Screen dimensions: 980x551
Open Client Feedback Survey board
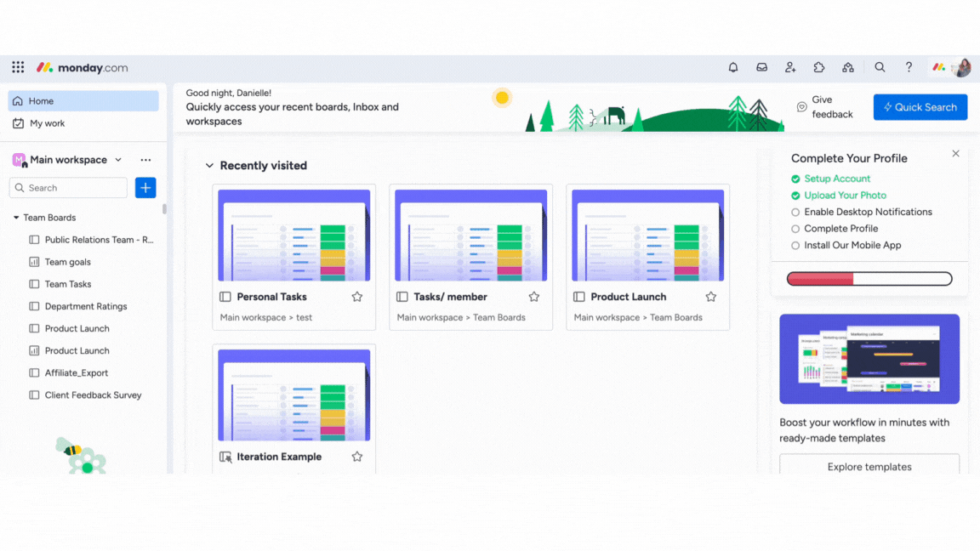[93, 395]
